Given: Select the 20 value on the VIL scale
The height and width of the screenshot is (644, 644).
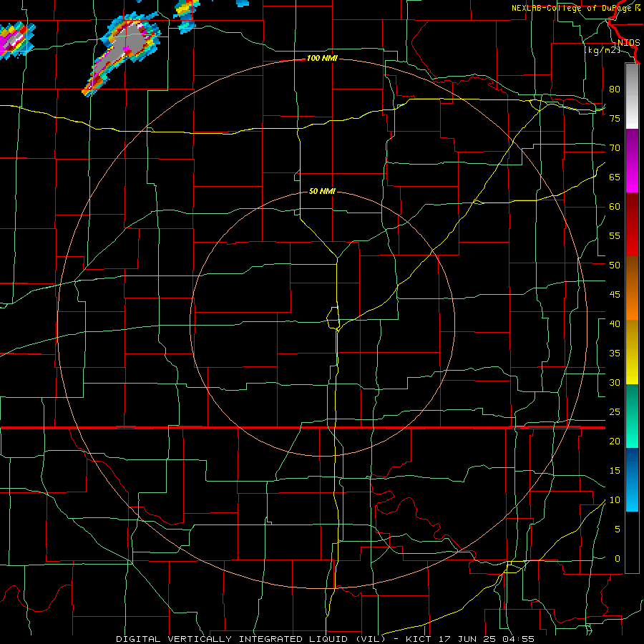Looking at the screenshot, I should click(615, 441).
